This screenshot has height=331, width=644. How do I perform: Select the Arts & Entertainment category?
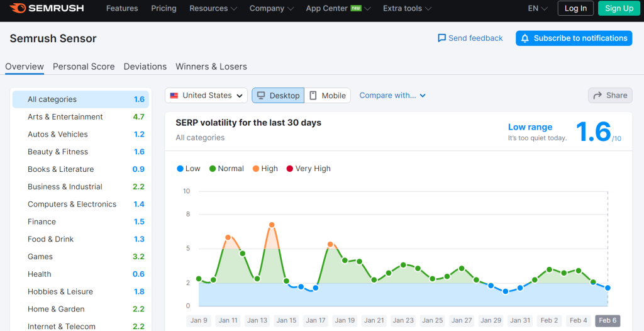click(80, 117)
